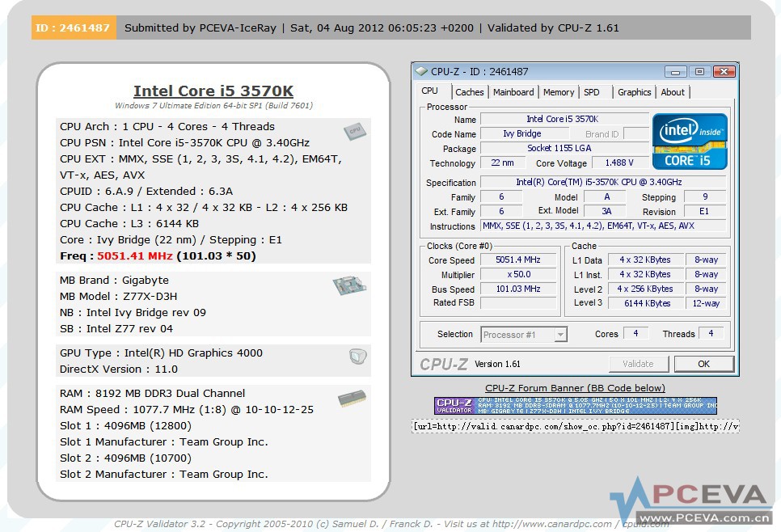Click the DirectX Version : 11.0 line

[119, 369]
